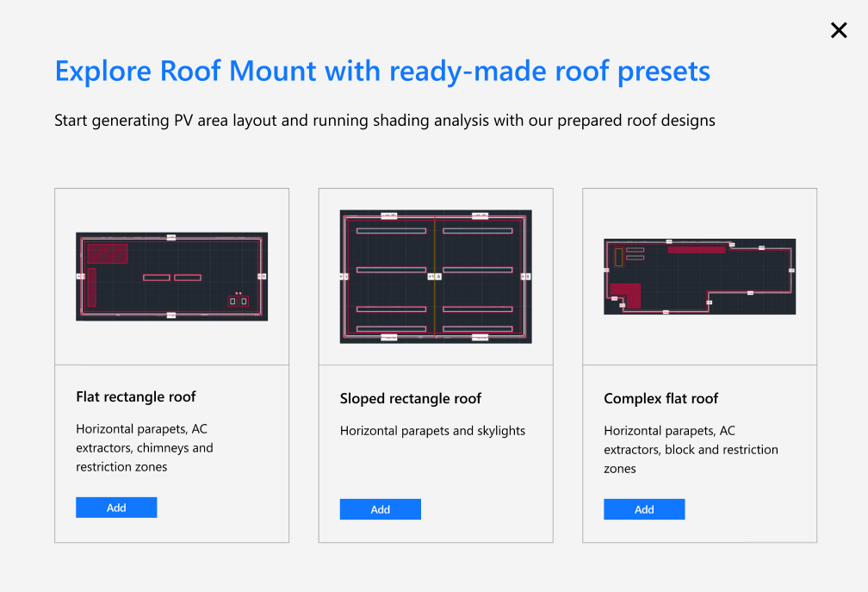Select the Complex flat roof preview image
Screen dimensions: 868x592
[700, 277]
